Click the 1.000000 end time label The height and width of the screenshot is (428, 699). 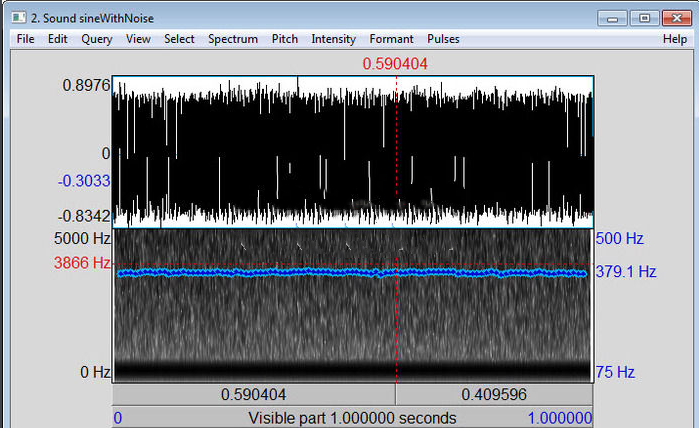tap(560, 418)
